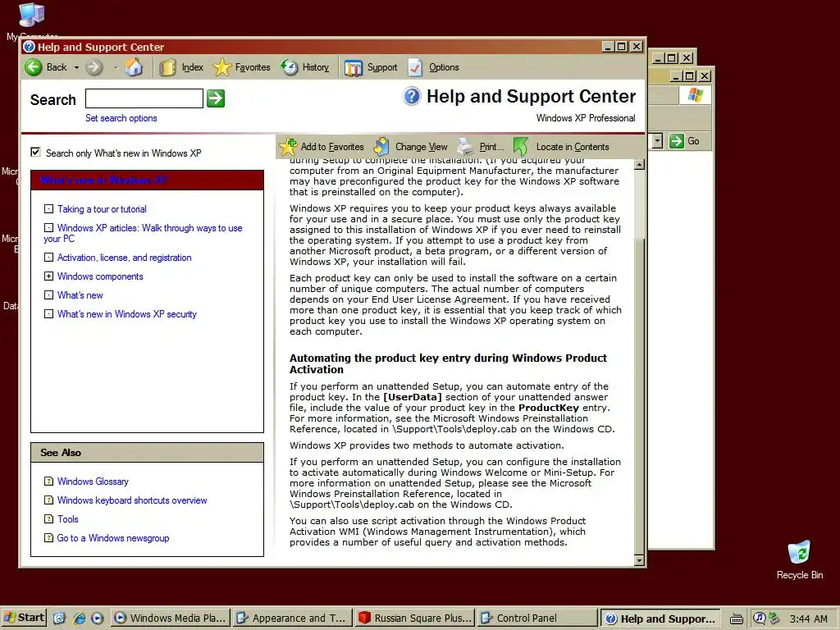Open the Windows components topic link
This screenshot has height=630, width=840.
100,276
